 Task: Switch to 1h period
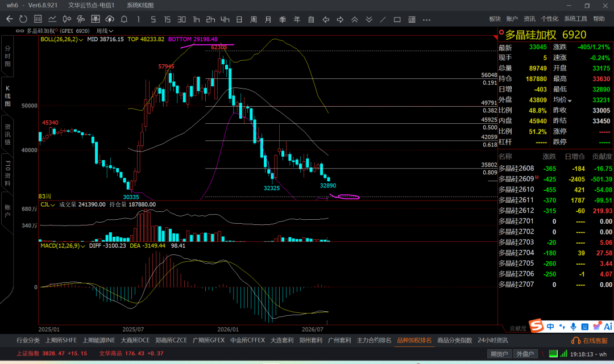(x=196, y=19)
